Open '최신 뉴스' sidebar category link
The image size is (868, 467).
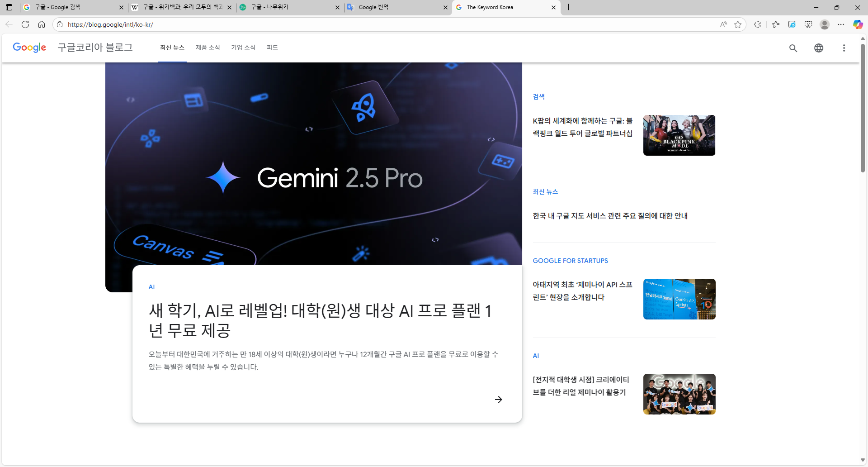click(x=545, y=191)
